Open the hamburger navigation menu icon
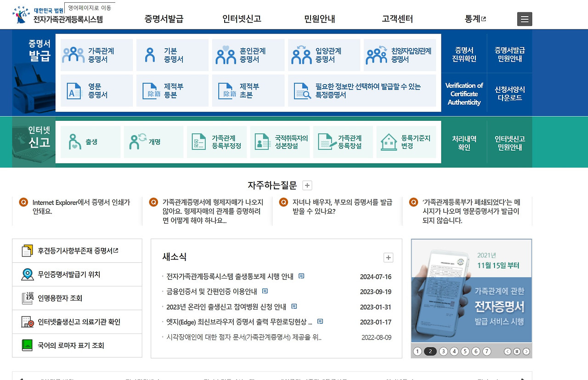The image size is (588, 380). [x=524, y=19]
